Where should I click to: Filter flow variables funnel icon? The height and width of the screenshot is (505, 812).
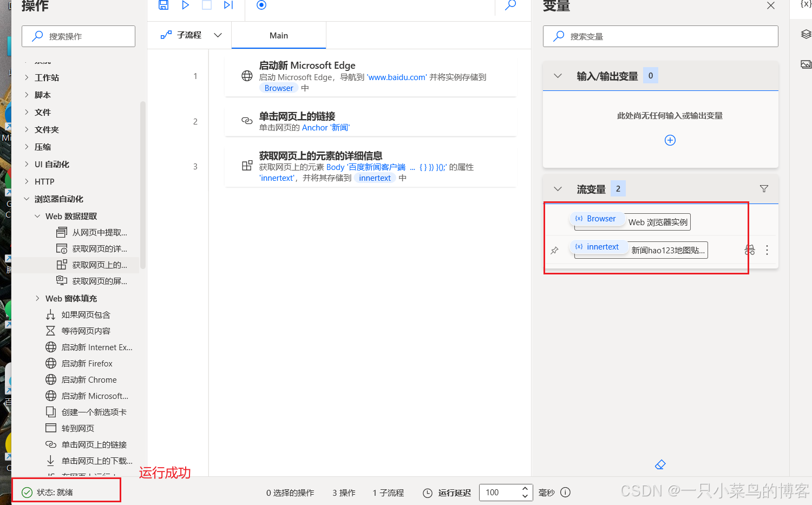click(764, 188)
